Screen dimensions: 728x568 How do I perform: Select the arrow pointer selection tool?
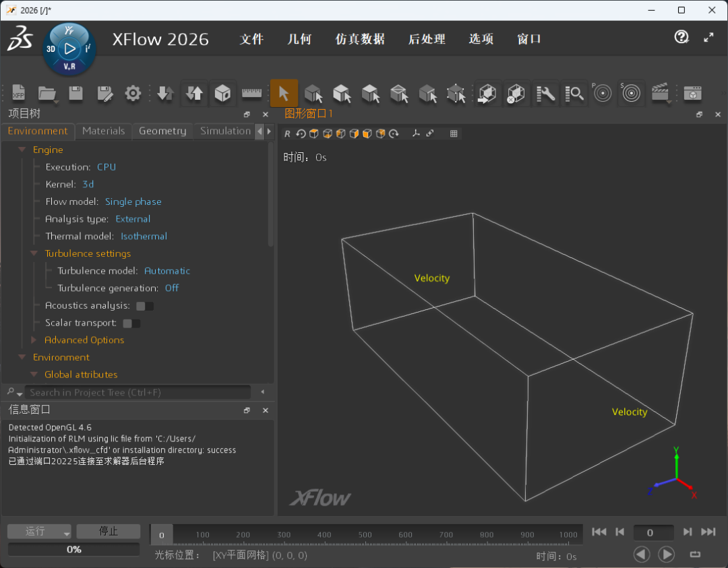click(284, 93)
